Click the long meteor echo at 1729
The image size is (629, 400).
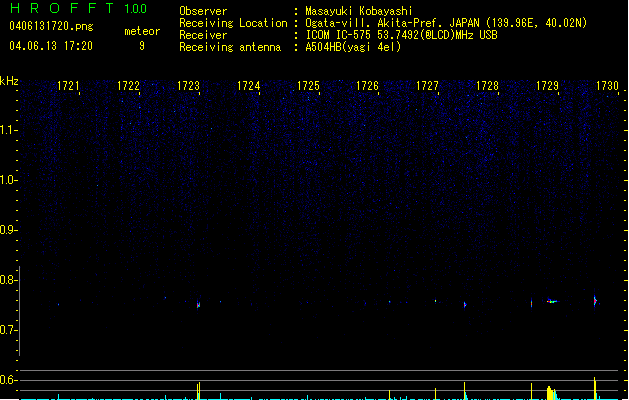click(552, 301)
